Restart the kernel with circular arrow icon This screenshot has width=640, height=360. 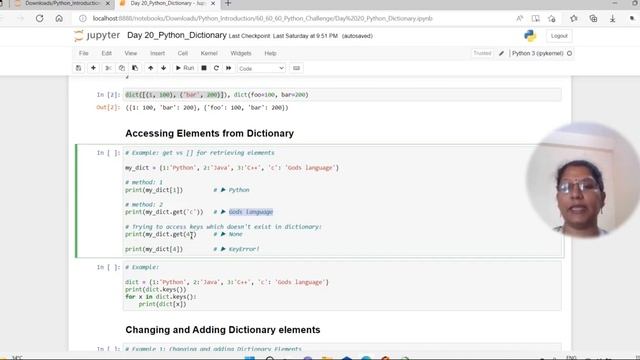pyautogui.click(x=216, y=68)
